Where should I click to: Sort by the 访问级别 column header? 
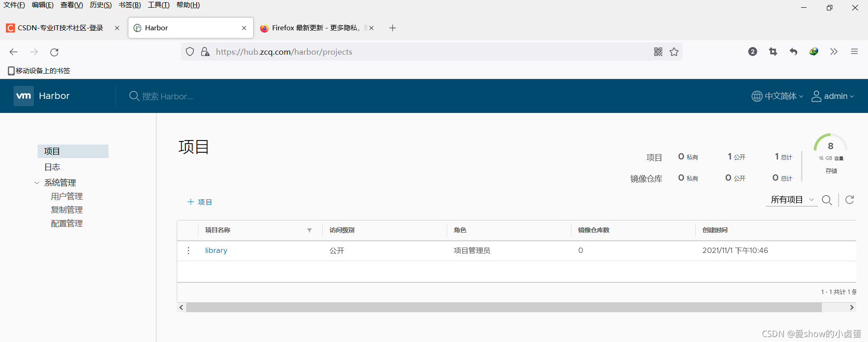342,230
